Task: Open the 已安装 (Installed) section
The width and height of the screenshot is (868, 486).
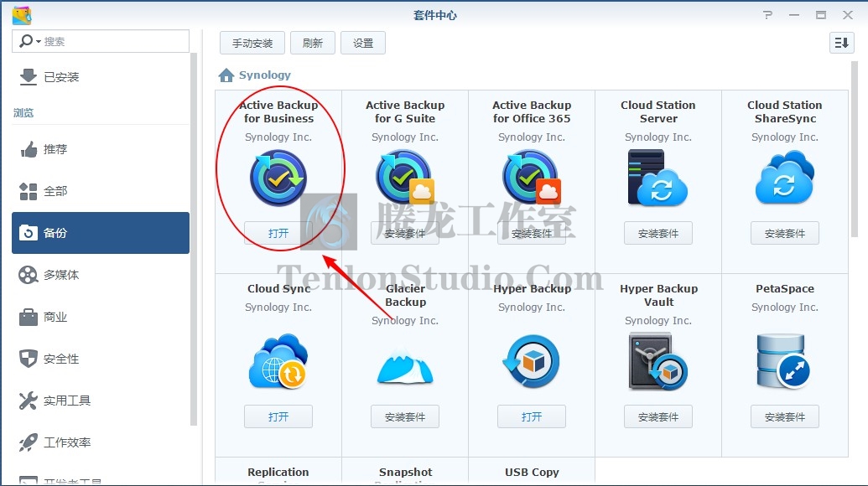Action: pyautogui.click(x=101, y=77)
